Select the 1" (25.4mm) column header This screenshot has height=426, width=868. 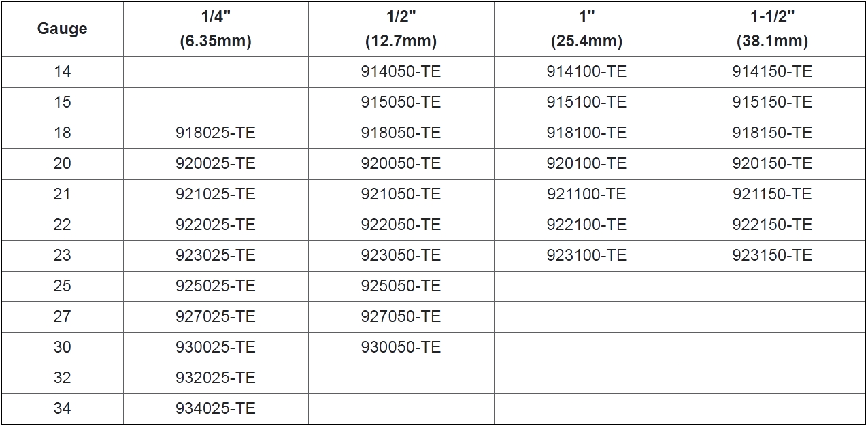[586, 29]
